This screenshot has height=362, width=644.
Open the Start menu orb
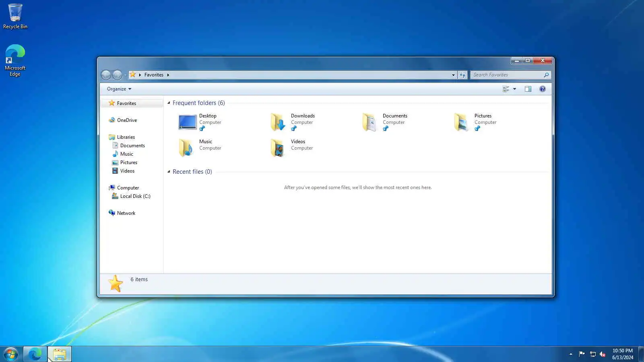coord(11,354)
